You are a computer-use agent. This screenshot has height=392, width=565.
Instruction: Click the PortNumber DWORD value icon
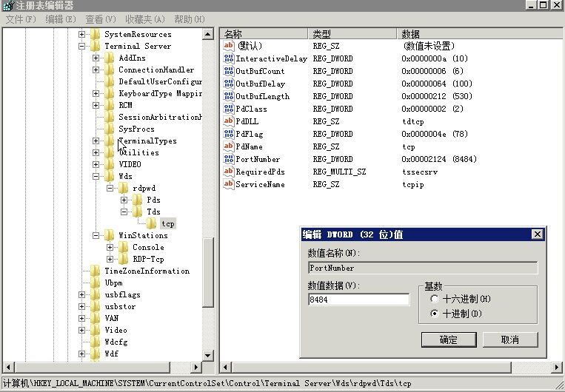[x=229, y=159]
